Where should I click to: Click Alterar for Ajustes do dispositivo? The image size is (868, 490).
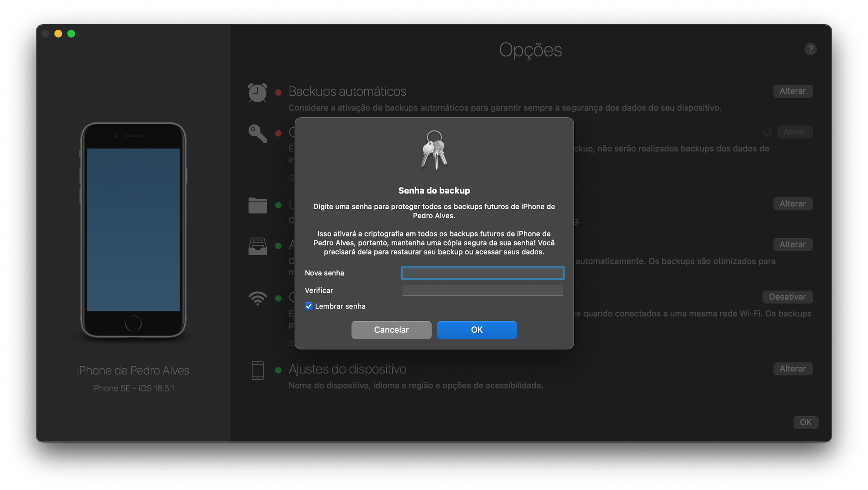tap(792, 368)
